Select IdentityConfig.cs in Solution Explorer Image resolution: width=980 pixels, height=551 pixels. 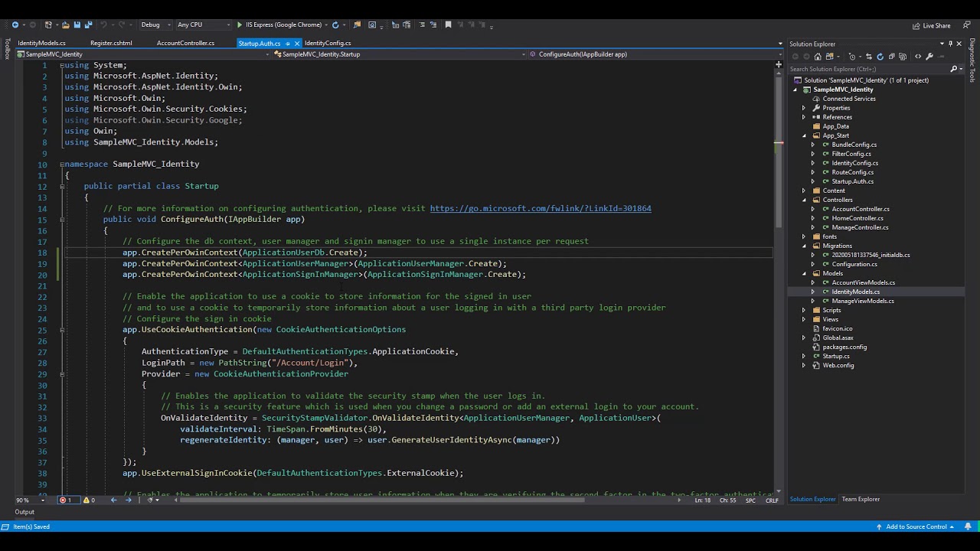(x=855, y=163)
